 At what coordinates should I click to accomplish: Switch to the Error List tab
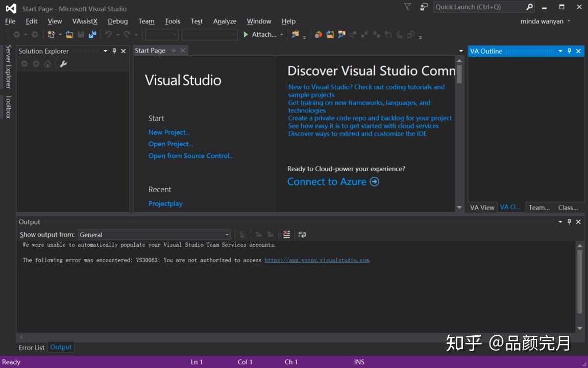pos(31,347)
